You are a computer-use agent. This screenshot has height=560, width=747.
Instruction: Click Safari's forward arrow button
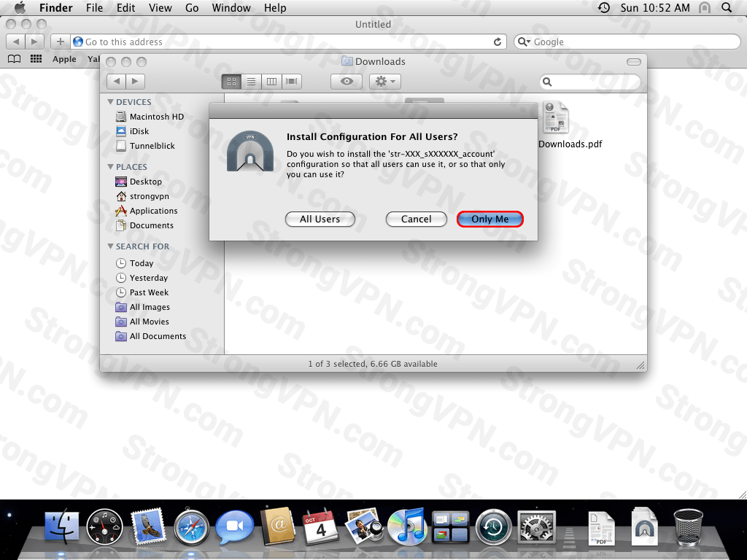(34, 42)
